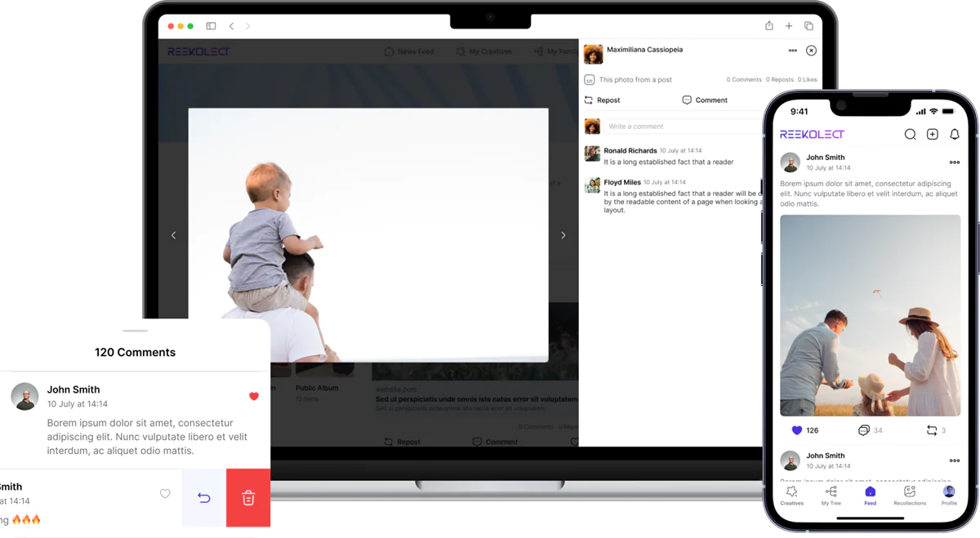Click the Repost button in the photo panel
Viewport: 980px width, 538px height.
[x=602, y=100]
